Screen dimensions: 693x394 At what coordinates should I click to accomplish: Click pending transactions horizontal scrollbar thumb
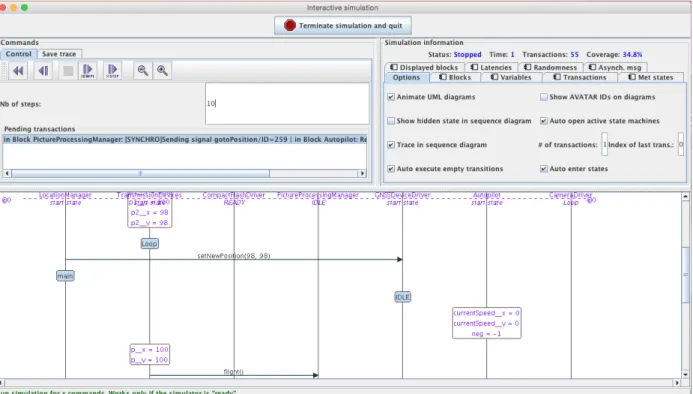(140, 173)
